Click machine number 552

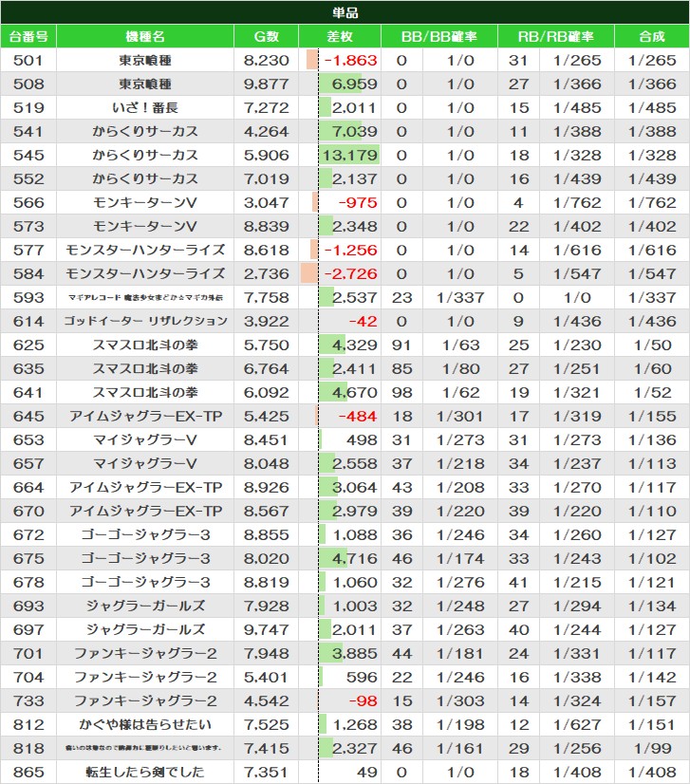(28, 179)
